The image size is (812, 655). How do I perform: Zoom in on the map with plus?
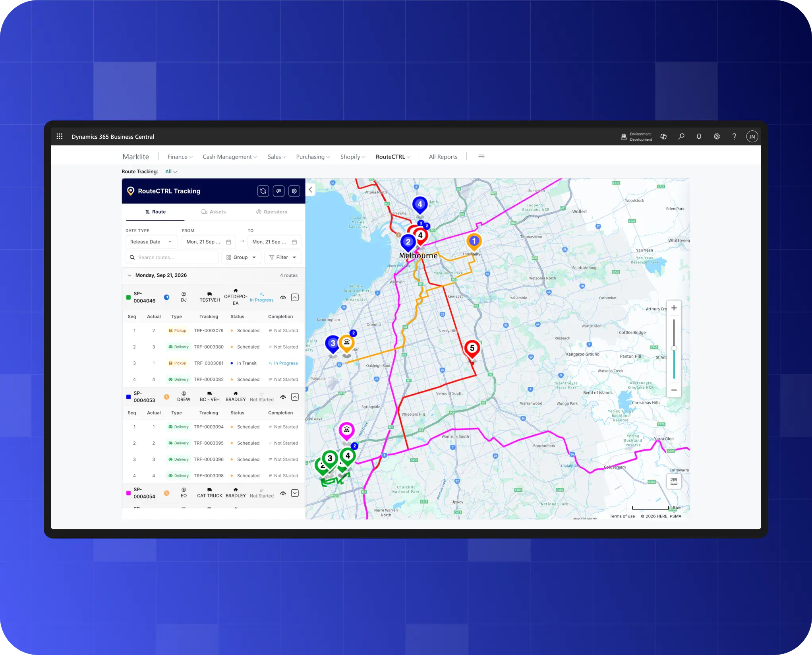pyautogui.click(x=674, y=308)
